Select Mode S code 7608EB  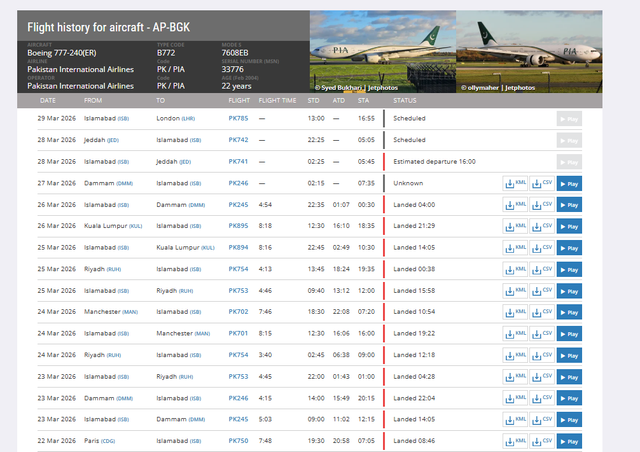coord(235,53)
